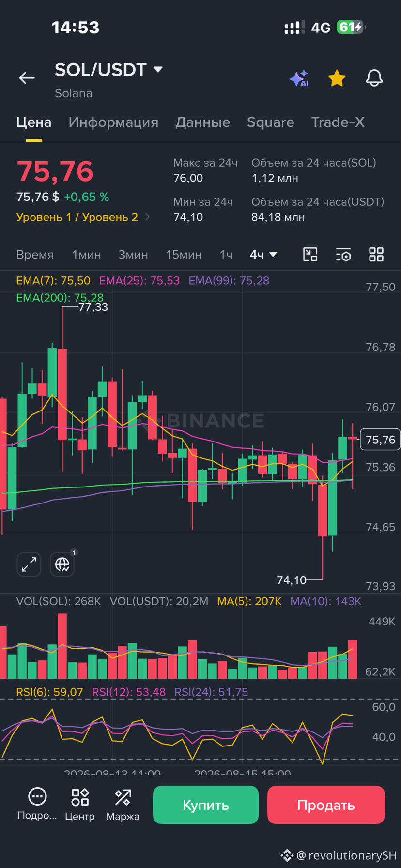This screenshot has height=868, width=401.
Task: Open the Данные tab
Action: (x=202, y=122)
